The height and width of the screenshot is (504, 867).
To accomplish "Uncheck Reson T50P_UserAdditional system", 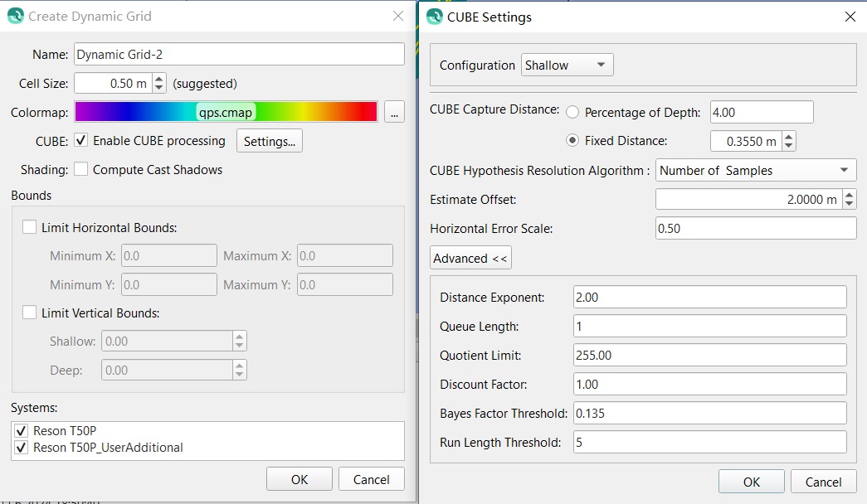I will (x=21, y=447).
